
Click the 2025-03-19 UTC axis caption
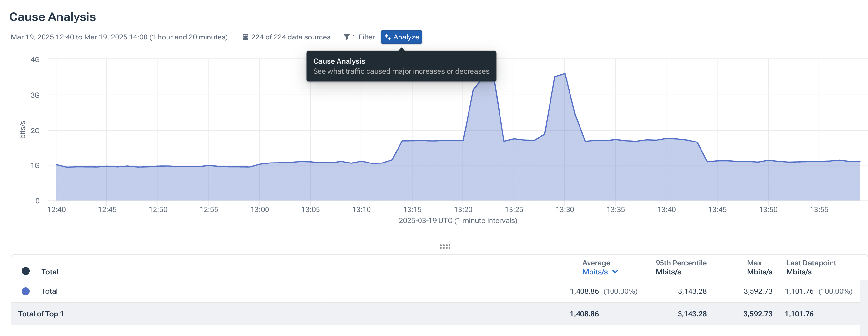click(458, 221)
